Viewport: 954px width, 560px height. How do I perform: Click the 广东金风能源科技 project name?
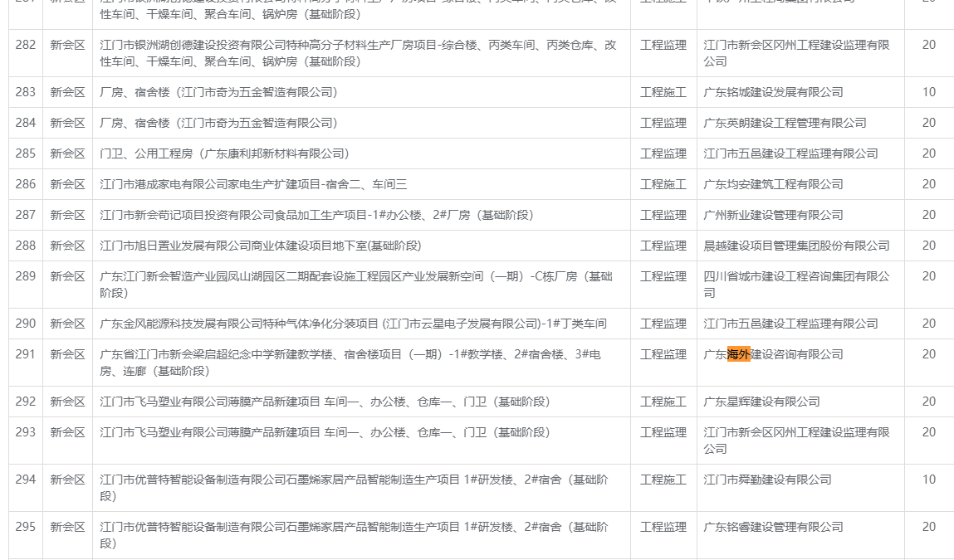[353, 324]
